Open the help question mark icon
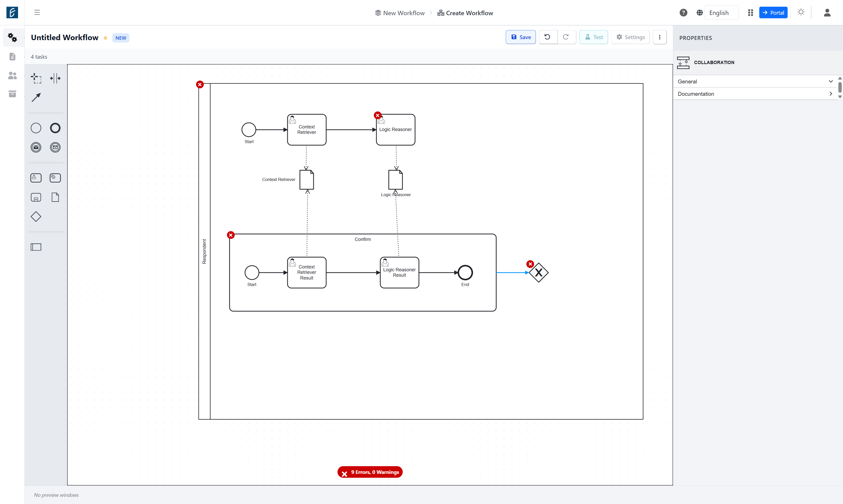This screenshot has width=843, height=504. [x=683, y=13]
